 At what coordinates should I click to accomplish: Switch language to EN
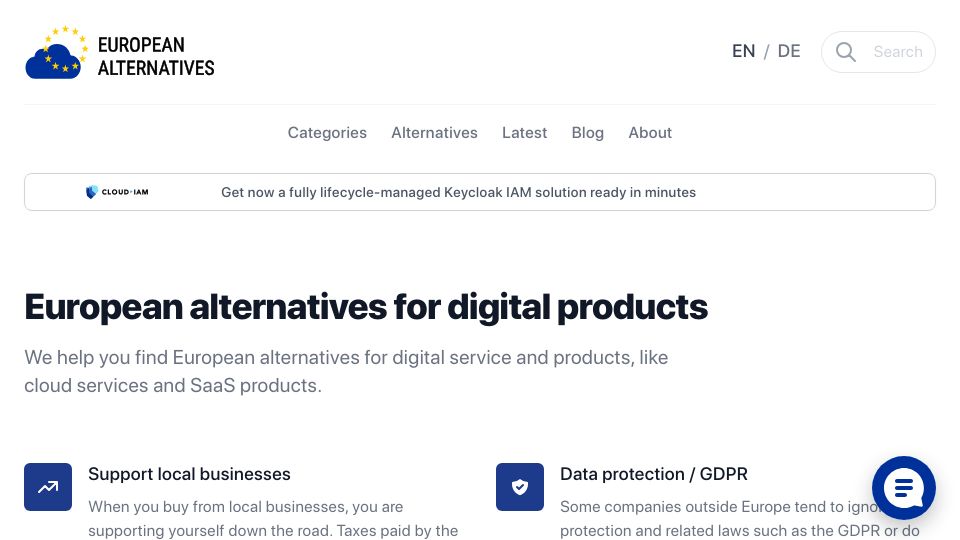743,51
